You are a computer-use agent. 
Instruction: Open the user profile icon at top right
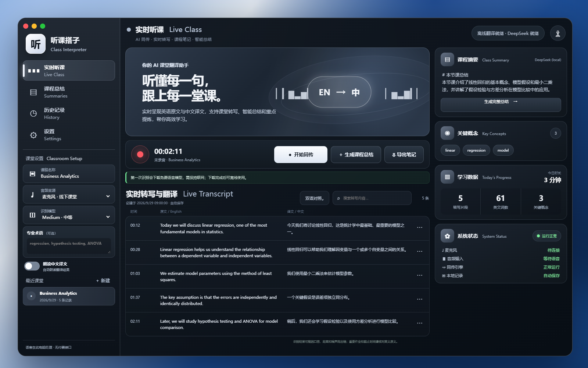tap(557, 33)
